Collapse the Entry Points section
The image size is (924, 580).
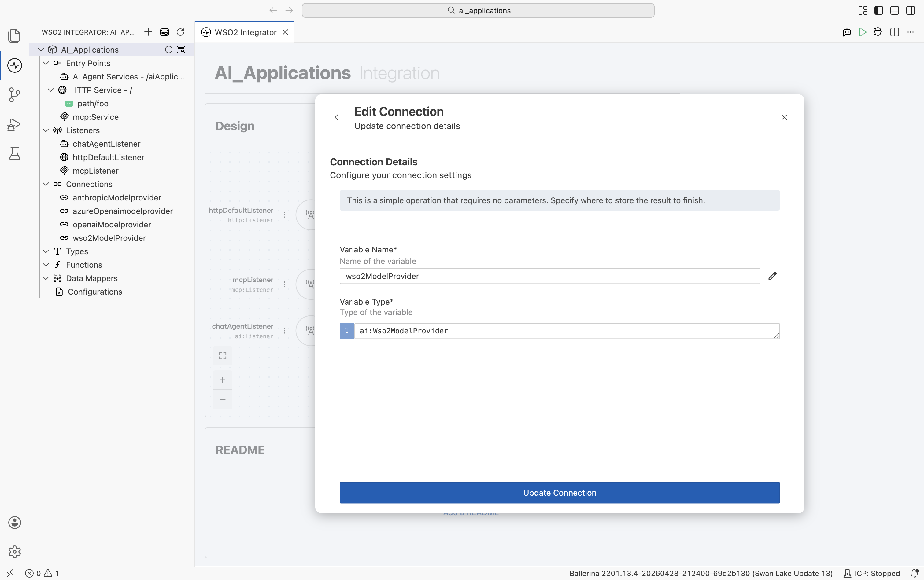pos(46,63)
